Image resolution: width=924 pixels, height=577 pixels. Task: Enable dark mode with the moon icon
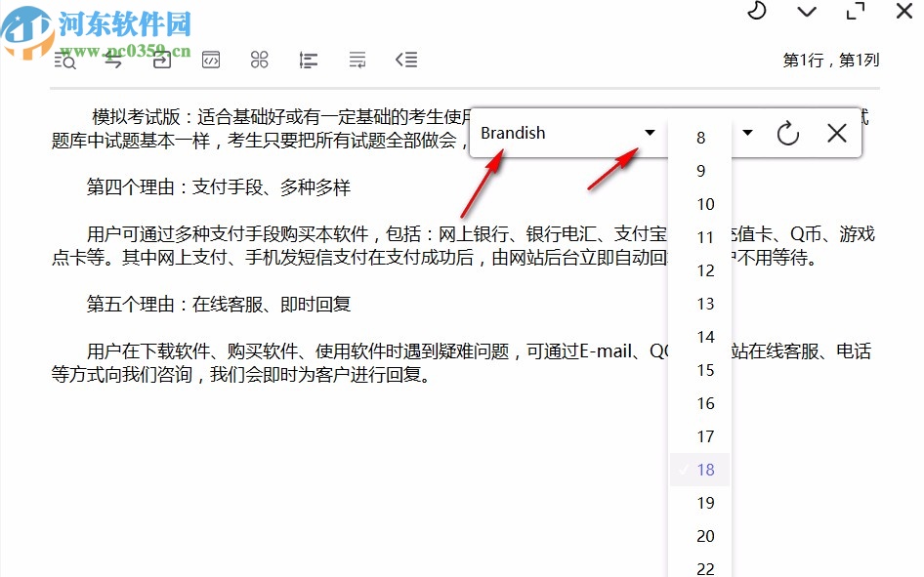point(755,12)
